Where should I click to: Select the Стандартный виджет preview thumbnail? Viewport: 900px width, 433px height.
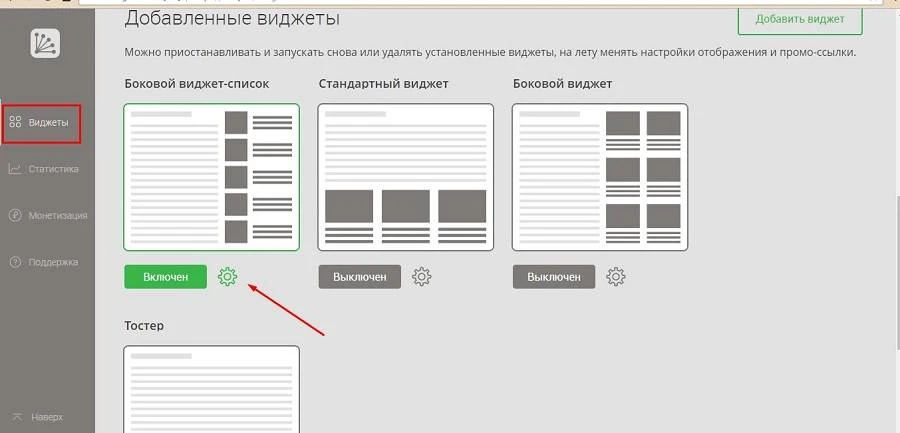[x=406, y=177]
